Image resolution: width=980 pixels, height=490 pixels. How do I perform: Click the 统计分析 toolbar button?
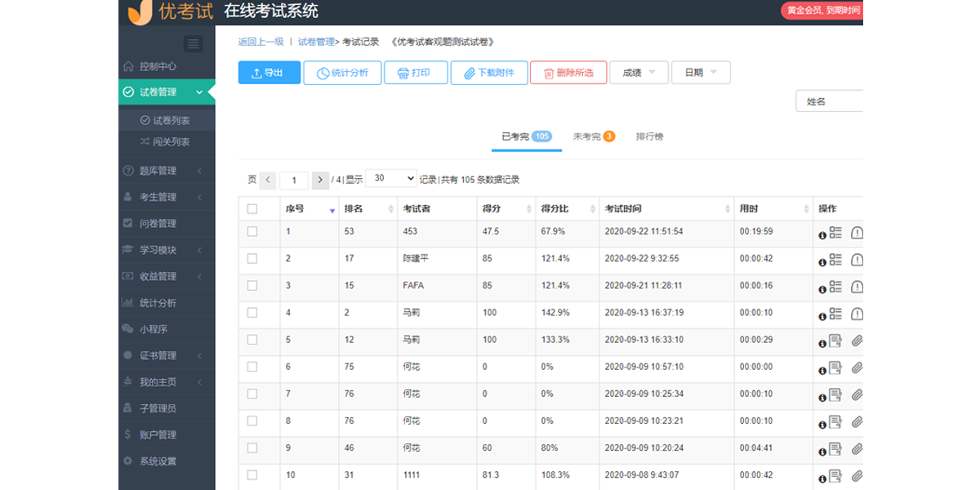tap(342, 73)
